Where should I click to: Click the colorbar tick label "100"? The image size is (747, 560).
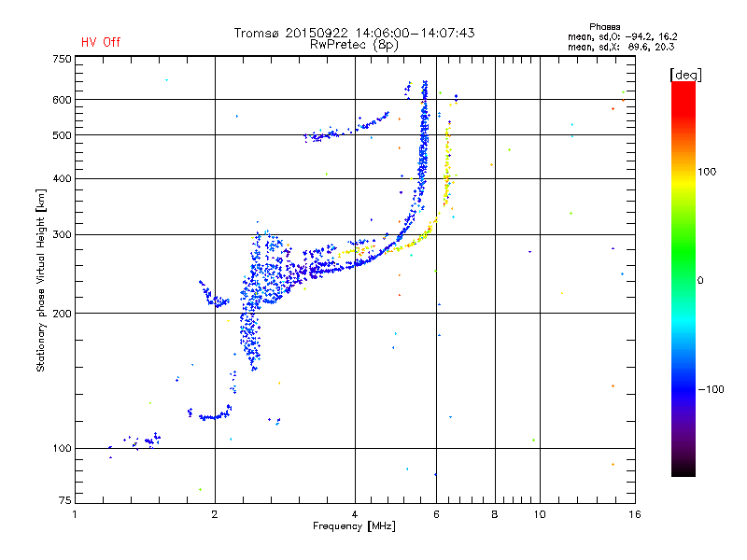click(x=707, y=172)
